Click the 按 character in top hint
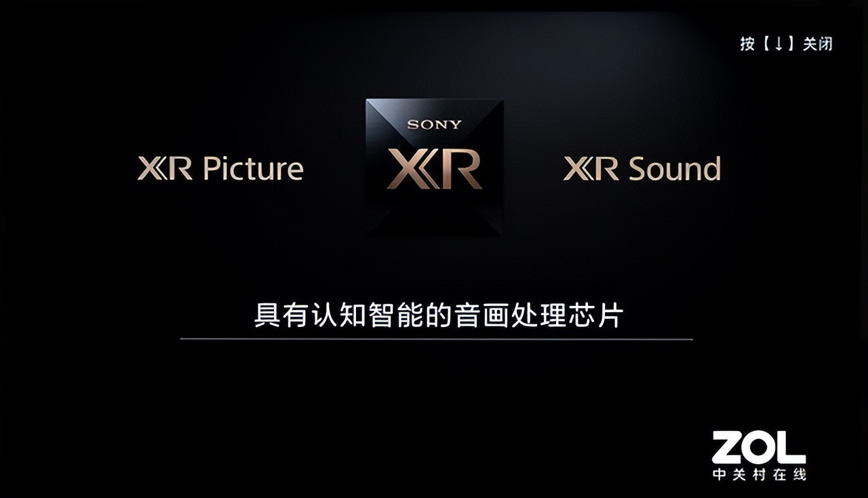 point(747,44)
